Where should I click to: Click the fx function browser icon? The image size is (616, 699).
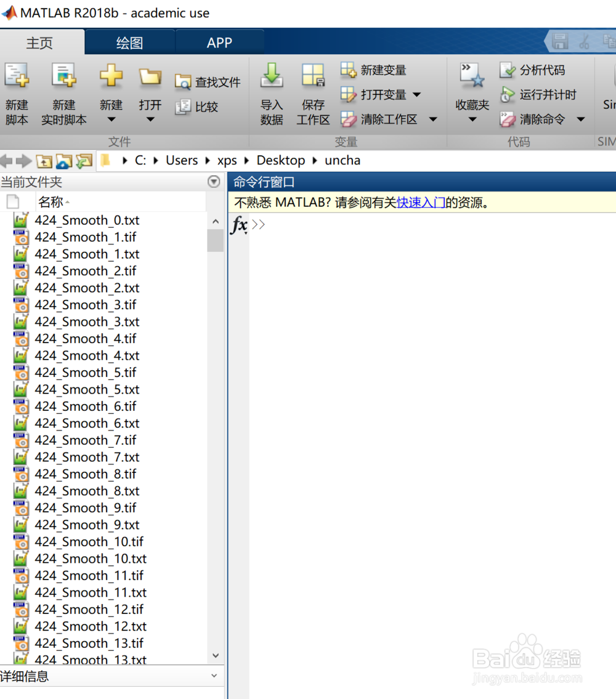coord(239,225)
